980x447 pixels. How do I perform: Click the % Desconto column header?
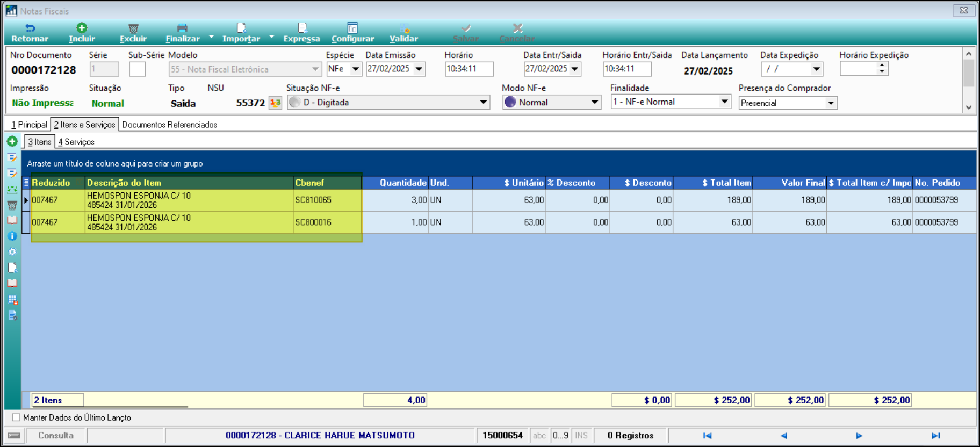pos(578,183)
